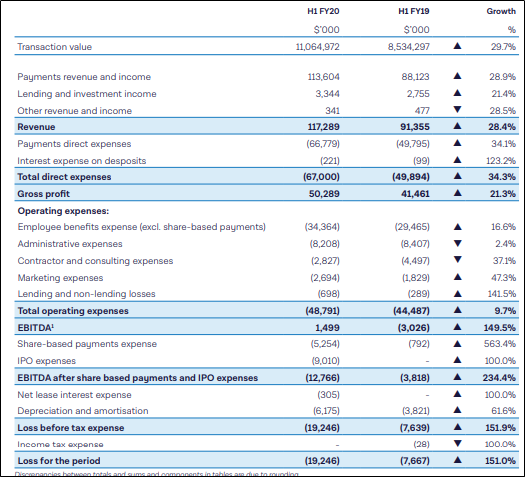
Task: Click the Depreciation and amortisation row label
Action: tap(83, 411)
